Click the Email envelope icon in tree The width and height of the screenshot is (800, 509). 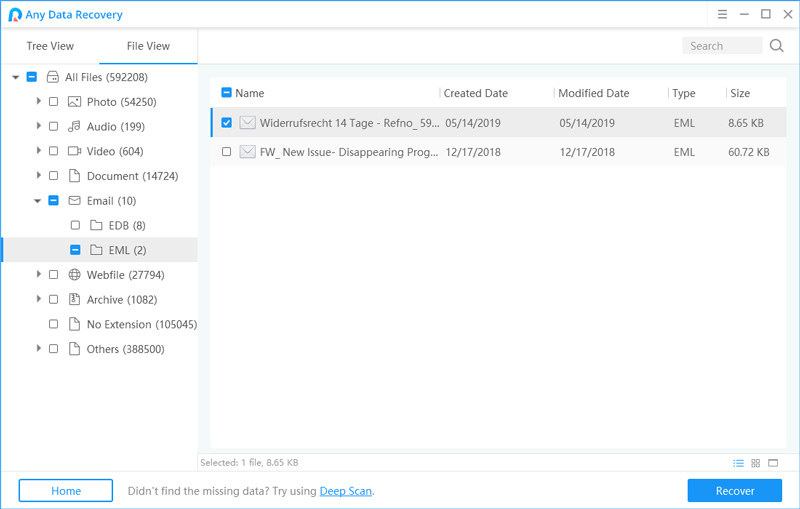[74, 200]
